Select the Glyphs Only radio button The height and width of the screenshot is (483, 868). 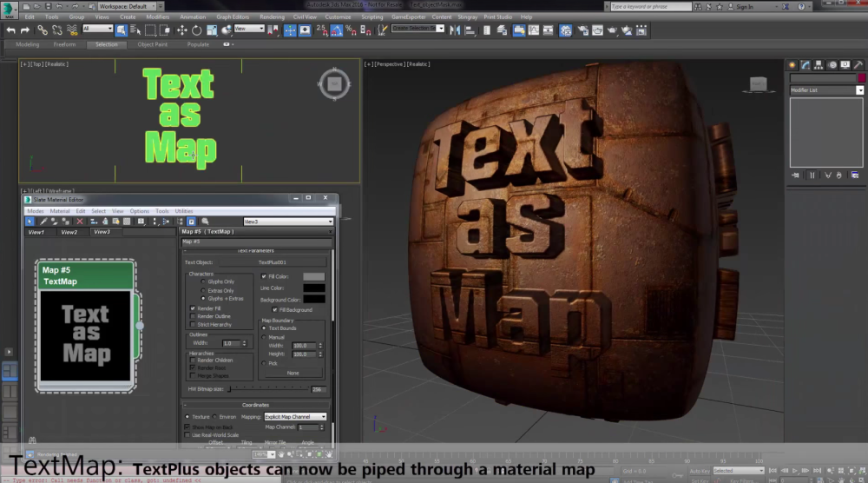click(x=202, y=281)
